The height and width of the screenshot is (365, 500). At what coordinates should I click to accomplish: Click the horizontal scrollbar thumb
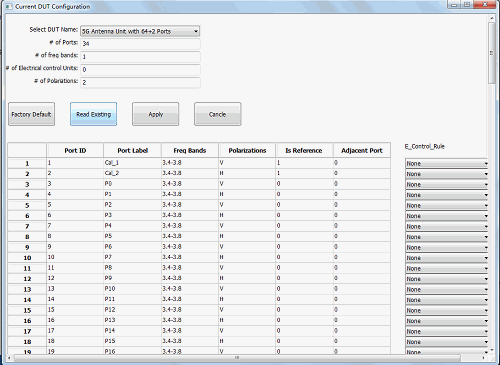pyautogui.click(x=237, y=358)
